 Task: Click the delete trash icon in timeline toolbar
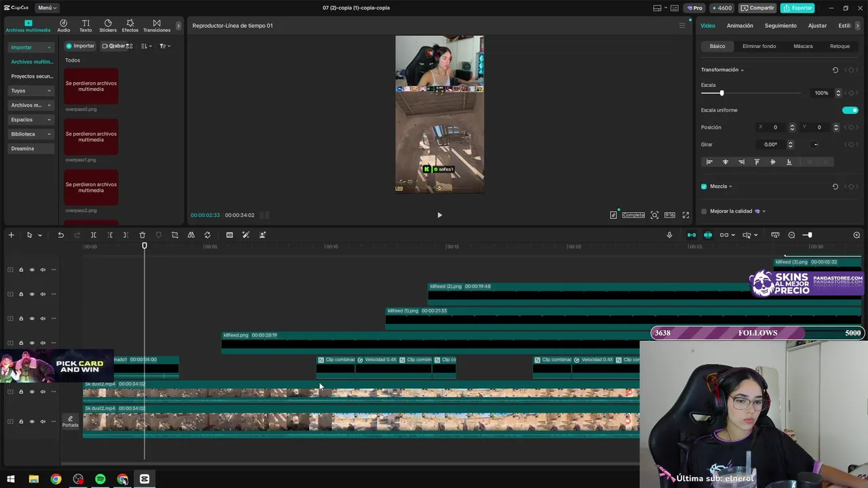pyautogui.click(x=142, y=235)
